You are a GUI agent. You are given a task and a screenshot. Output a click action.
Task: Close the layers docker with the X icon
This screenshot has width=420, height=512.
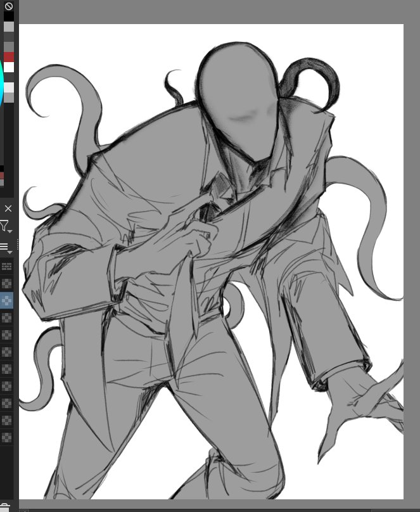point(8,208)
